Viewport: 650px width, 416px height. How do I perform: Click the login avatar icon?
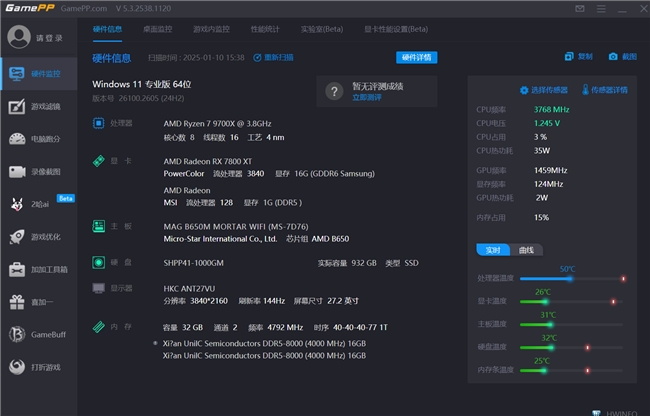pyautogui.click(x=19, y=37)
